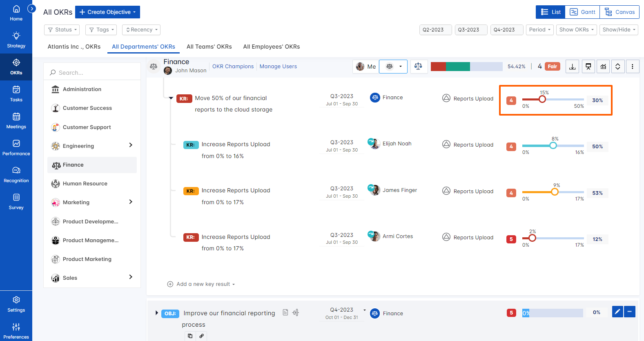Expand the Improve financial reporting objective

point(156,313)
